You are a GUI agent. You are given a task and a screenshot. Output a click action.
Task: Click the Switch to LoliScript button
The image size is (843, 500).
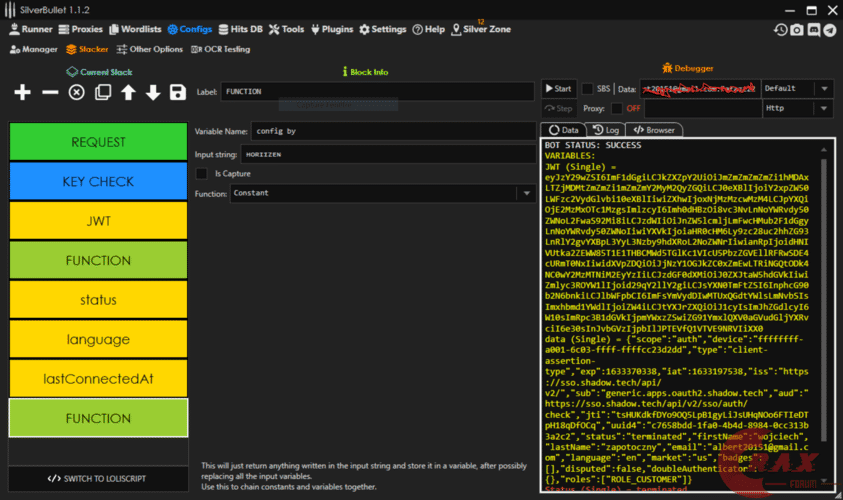point(98,479)
